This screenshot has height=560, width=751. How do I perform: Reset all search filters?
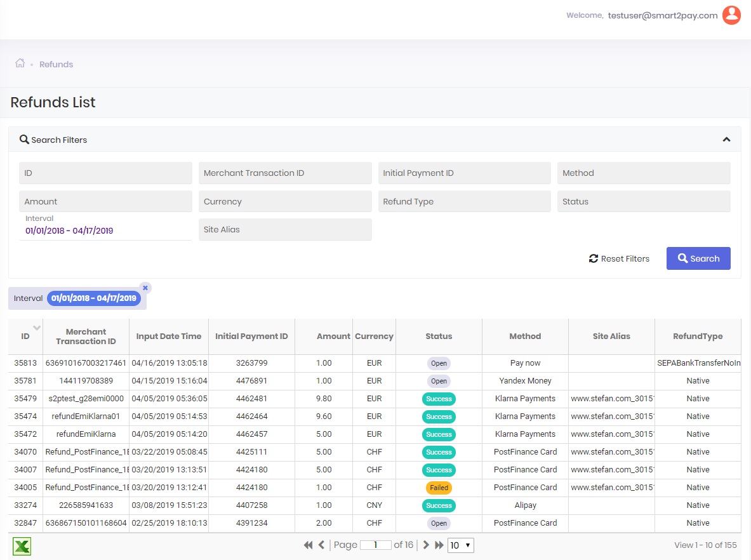coord(620,258)
